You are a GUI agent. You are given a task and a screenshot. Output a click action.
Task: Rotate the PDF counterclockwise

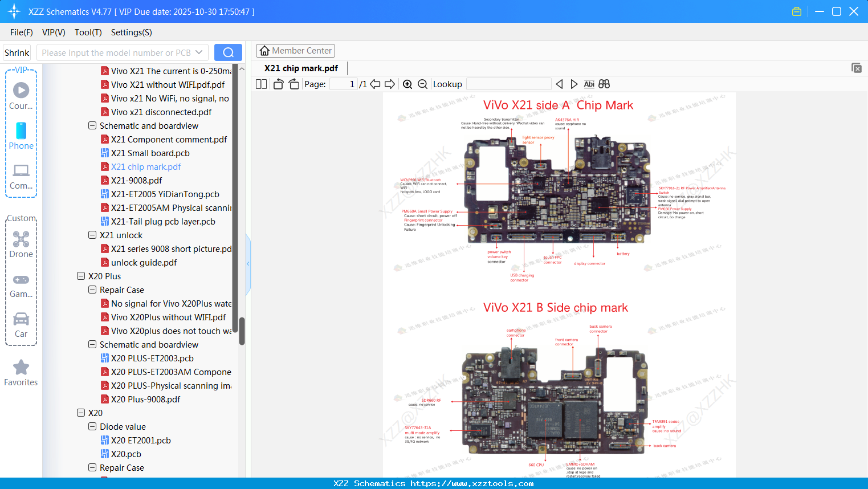(x=278, y=84)
